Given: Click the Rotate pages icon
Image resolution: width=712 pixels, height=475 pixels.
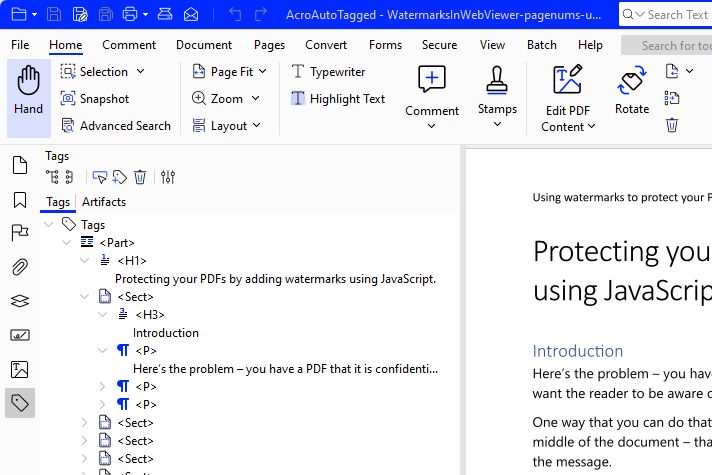Looking at the screenshot, I should (632, 90).
